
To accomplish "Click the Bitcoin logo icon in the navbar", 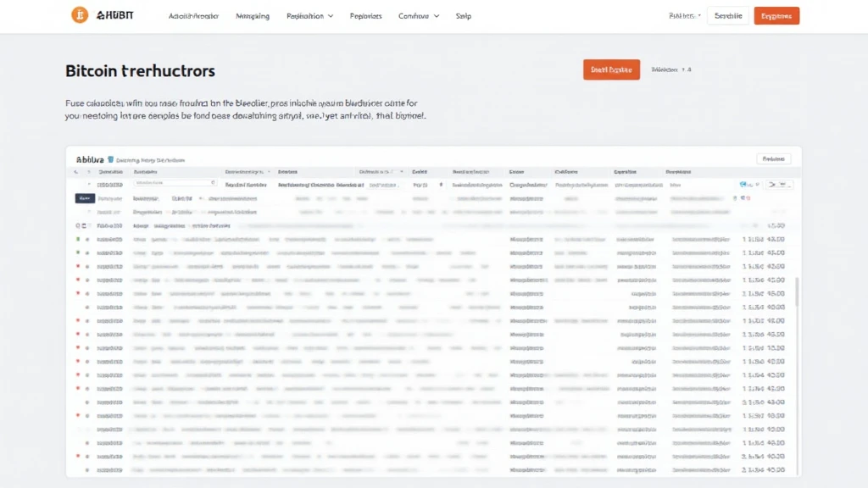I will (x=79, y=14).
